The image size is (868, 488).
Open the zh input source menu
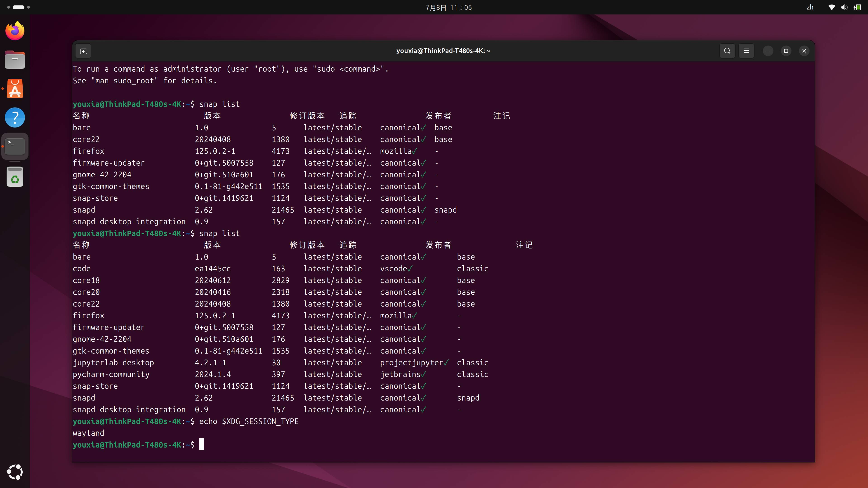(x=810, y=7)
